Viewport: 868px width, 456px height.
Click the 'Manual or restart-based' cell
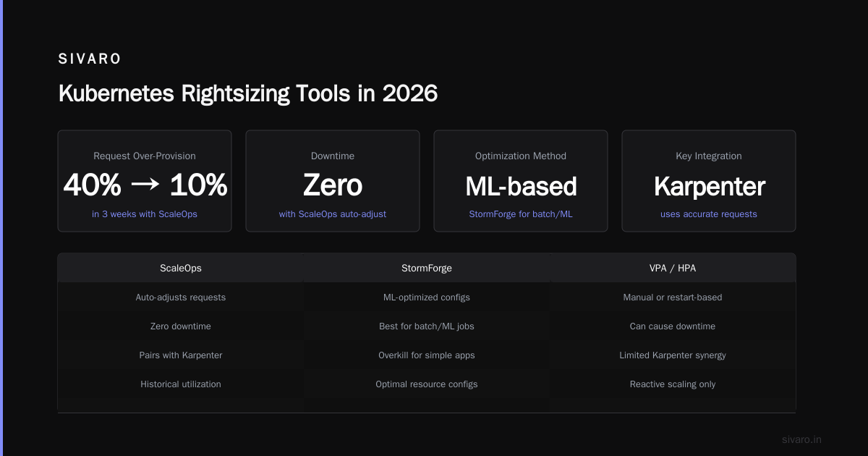click(x=673, y=297)
